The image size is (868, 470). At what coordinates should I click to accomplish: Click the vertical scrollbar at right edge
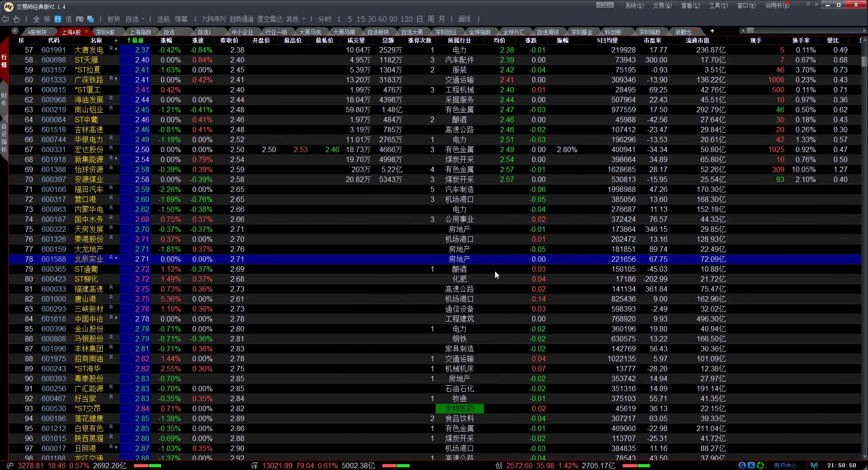(864, 61)
